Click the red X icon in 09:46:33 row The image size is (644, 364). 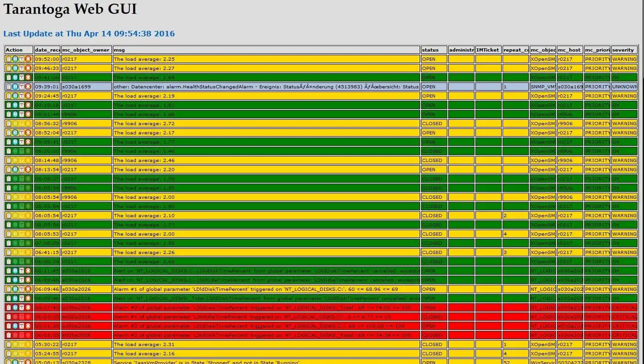tap(28, 68)
